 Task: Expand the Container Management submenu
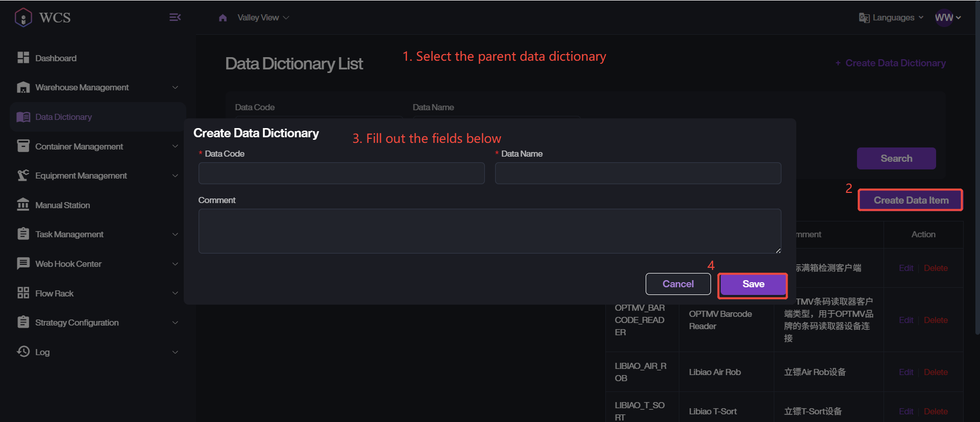(175, 146)
